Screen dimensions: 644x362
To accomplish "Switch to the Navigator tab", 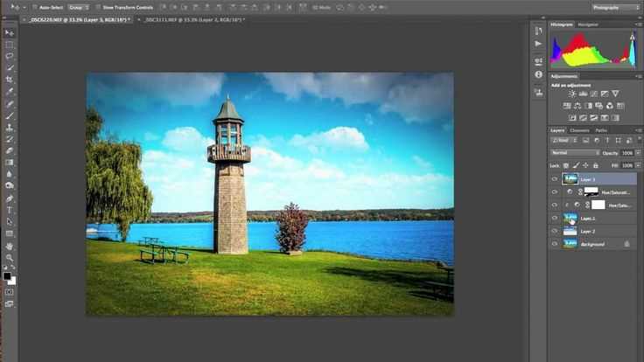I will 588,24.
